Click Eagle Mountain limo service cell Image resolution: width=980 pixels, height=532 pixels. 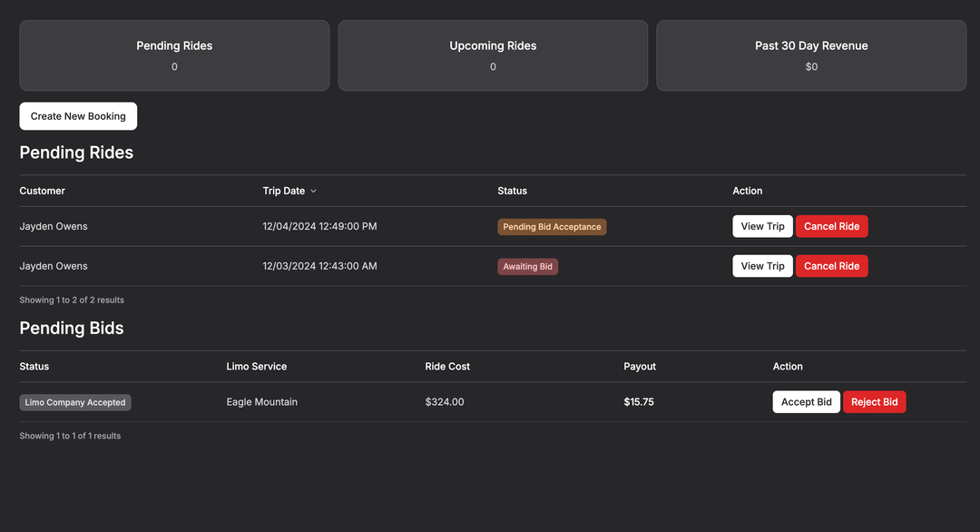(262, 402)
